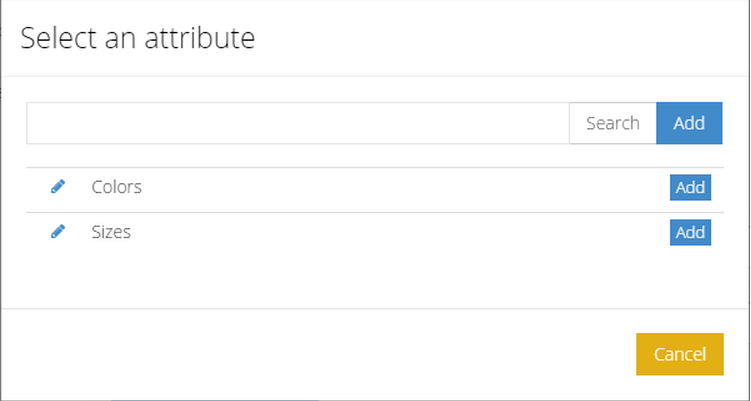Add the Colors attribute
Viewport: 751px width, 401px height.
[x=690, y=187]
